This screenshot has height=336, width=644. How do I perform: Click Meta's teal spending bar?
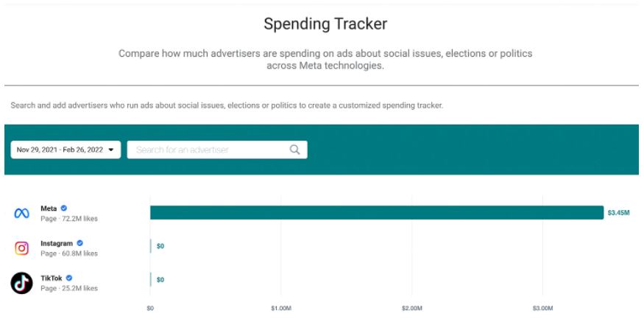click(x=376, y=212)
